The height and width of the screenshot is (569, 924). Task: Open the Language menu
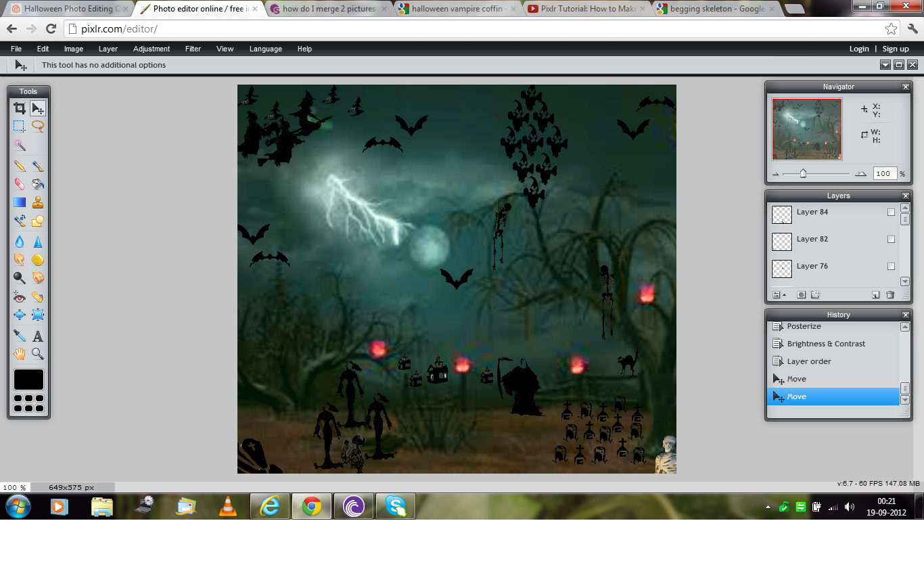(x=266, y=49)
